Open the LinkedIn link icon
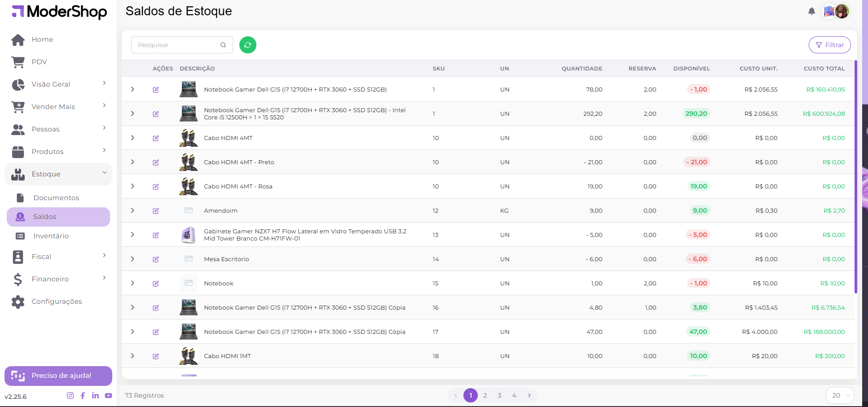The image size is (868, 407). point(95,395)
